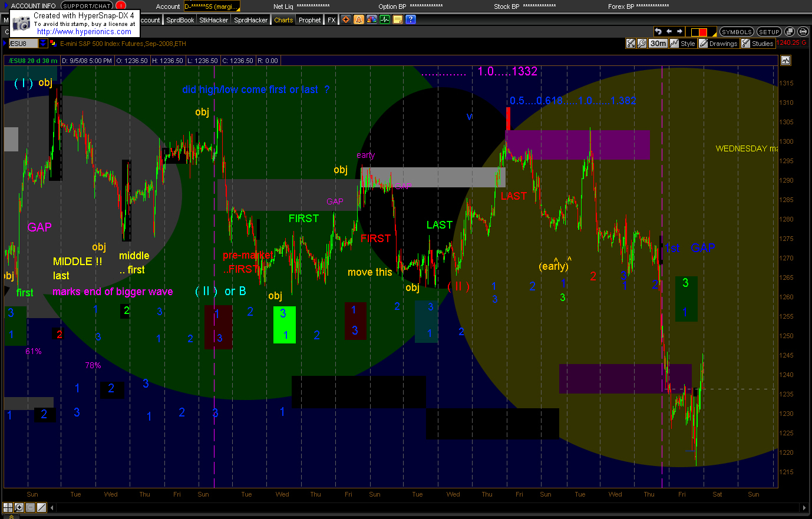Click the forward right arrow icon

pyautogui.click(x=679, y=31)
